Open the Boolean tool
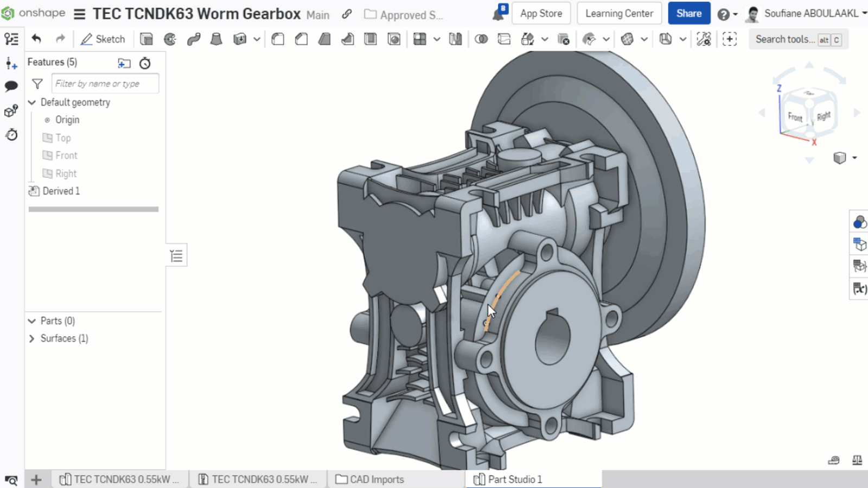868x488 pixels. [x=481, y=39]
